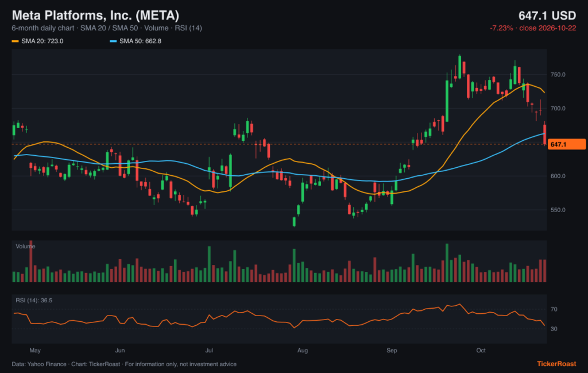
Task: Click the Jun label on time axis
Action: (x=120, y=351)
